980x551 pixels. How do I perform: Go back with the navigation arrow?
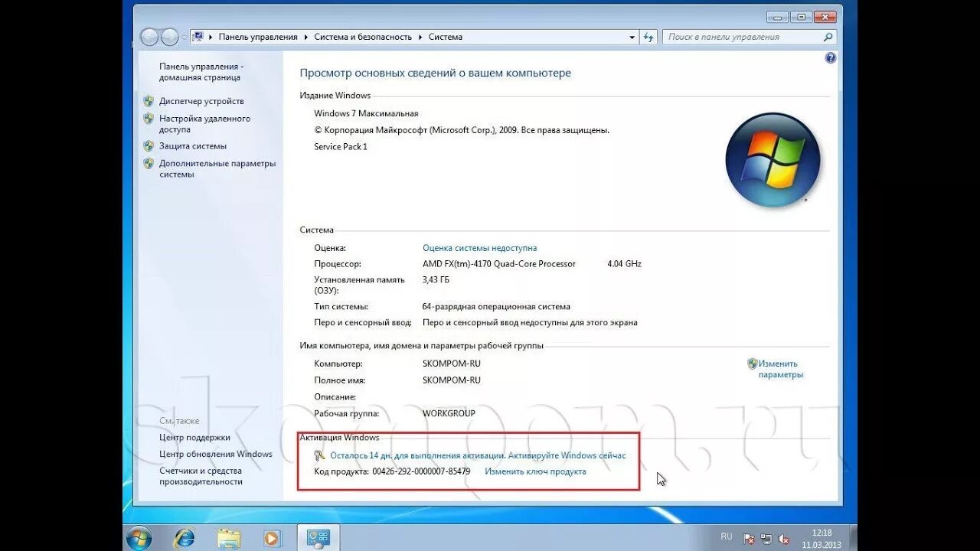(149, 37)
